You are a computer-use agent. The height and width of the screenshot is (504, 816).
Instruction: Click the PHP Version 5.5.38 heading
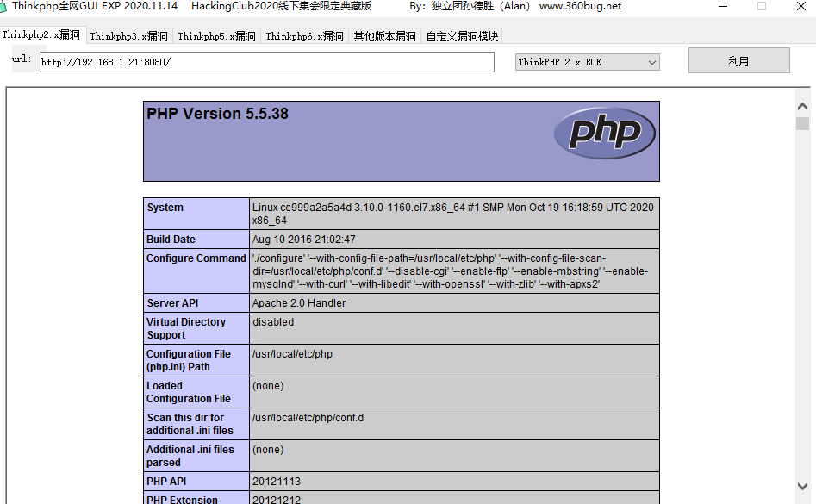click(217, 114)
